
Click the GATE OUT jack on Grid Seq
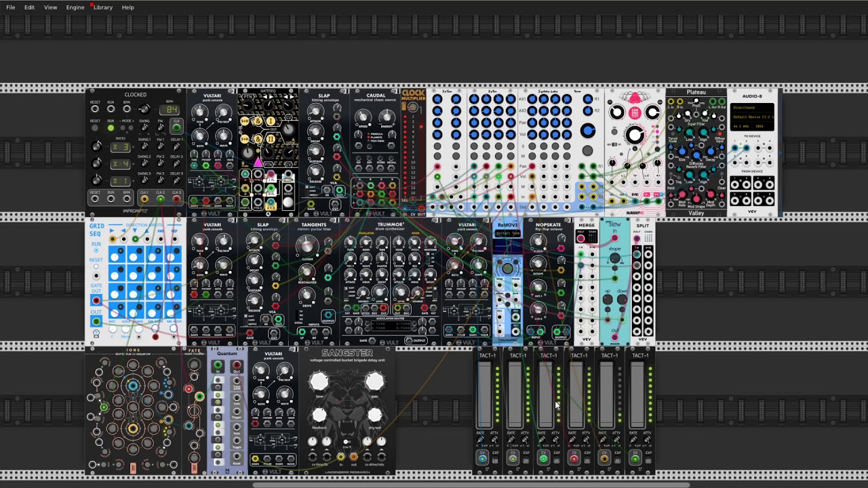point(96,300)
